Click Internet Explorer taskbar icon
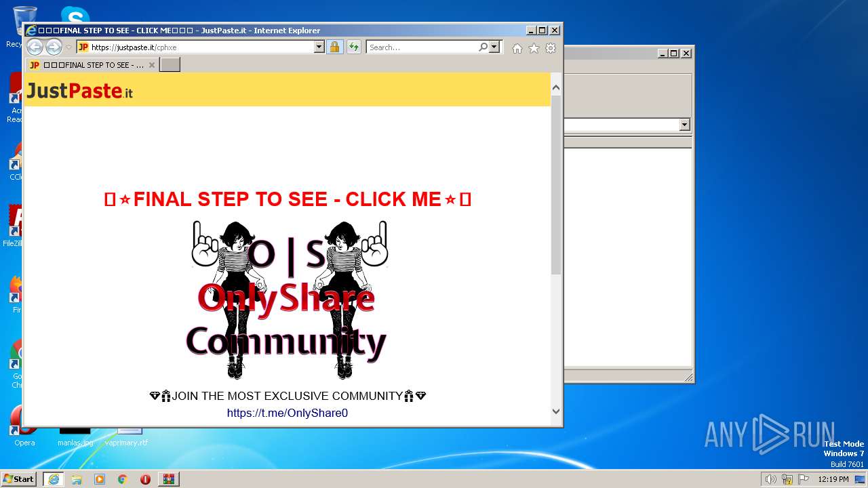This screenshot has width=868, height=488. (53, 479)
